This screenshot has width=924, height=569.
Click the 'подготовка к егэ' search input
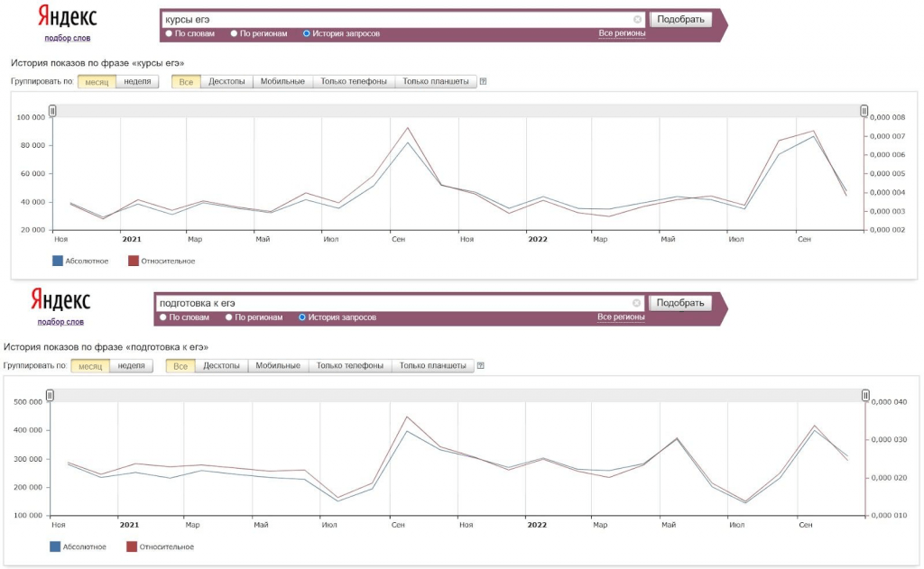(393, 303)
